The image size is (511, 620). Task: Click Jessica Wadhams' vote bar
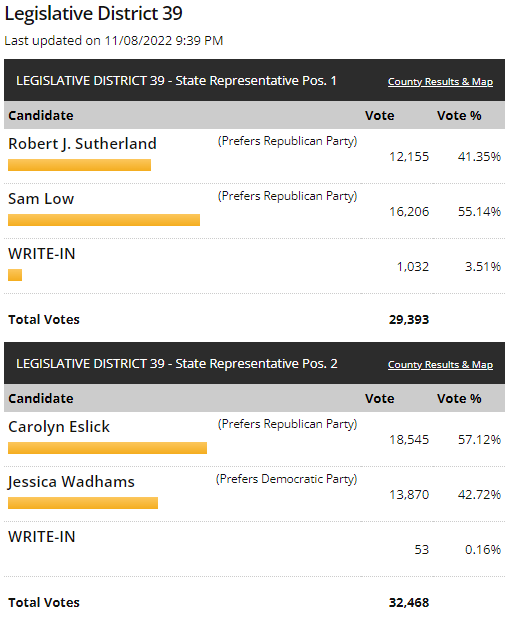tap(83, 503)
